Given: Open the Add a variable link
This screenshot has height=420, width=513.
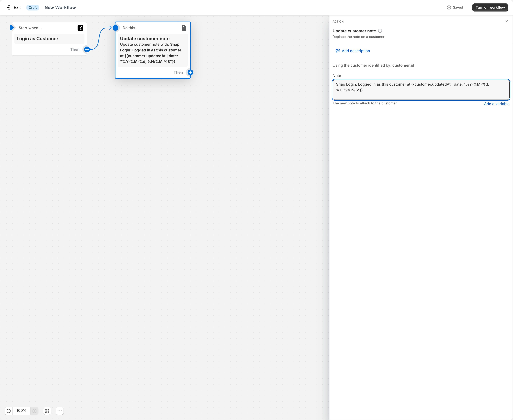Looking at the screenshot, I should (x=496, y=104).
